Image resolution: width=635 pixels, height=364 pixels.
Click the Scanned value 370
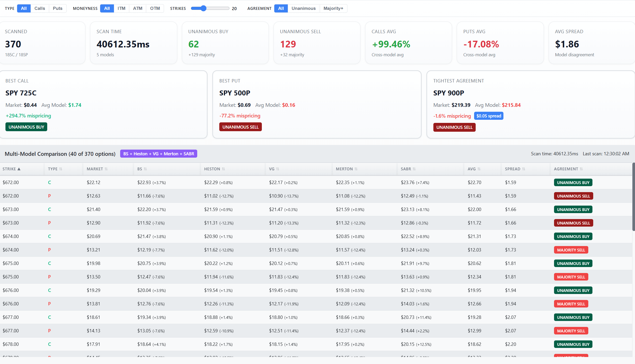[13, 44]
